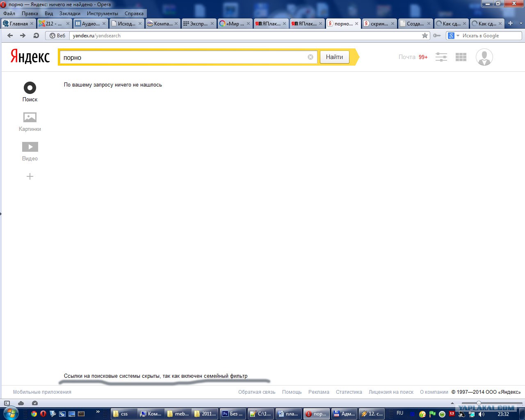Click the plus icon under Видео

click(x=30, y=176)
